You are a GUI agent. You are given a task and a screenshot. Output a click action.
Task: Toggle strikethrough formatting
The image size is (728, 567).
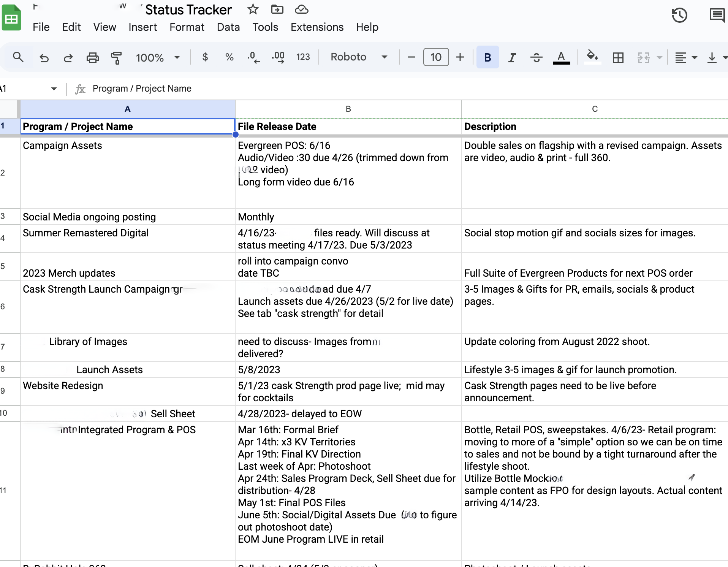tap(536, 57)
